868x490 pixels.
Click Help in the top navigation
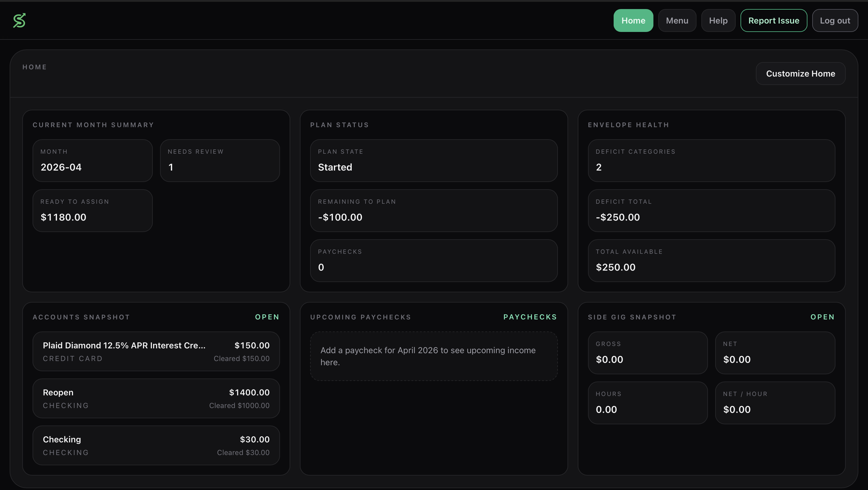point(718,20)
